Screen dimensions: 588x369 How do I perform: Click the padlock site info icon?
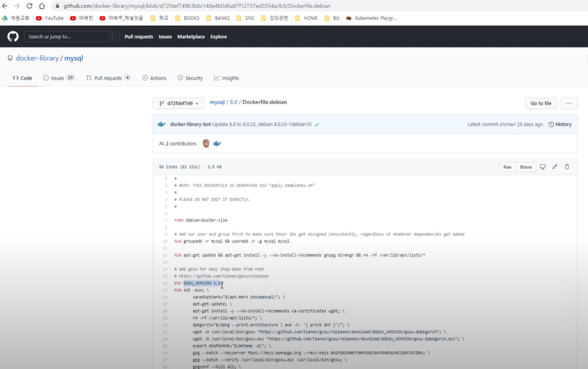coord(57,6)
